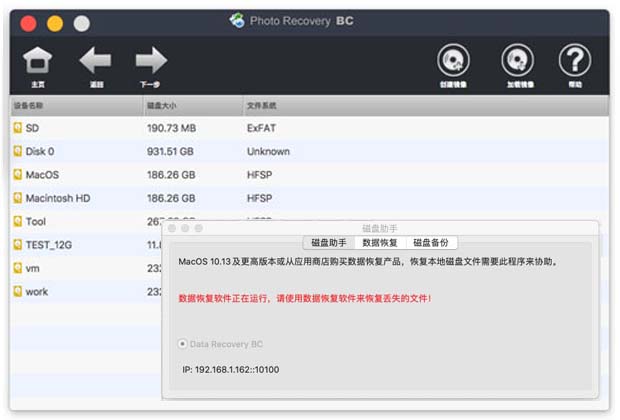Select the SD drive icon

pos(17,128)
